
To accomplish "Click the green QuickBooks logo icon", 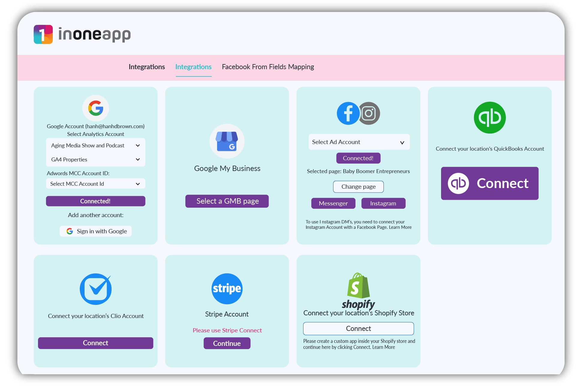I will click(x=490, y=118).
